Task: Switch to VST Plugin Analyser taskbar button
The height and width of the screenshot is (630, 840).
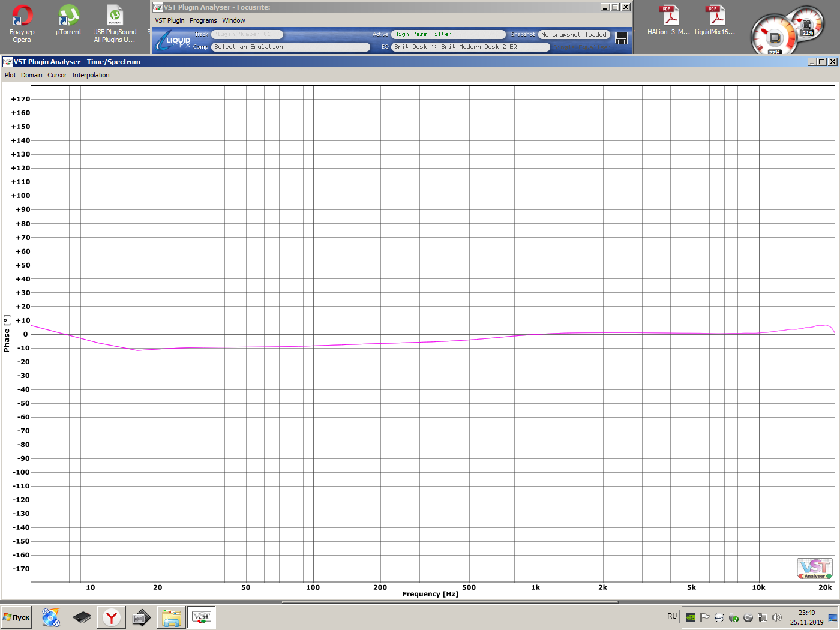Action: tap(202, 617)
